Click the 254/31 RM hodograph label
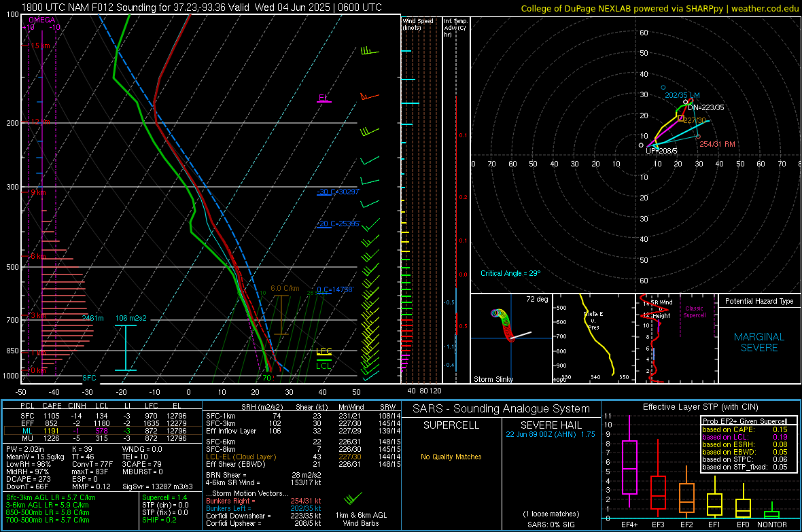The height and width of the screenshot is (532, 802). 717,144
